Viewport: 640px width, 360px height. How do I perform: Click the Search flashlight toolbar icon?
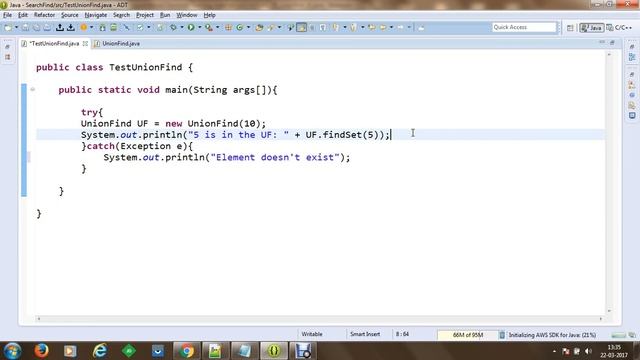[x=271, y=27]
